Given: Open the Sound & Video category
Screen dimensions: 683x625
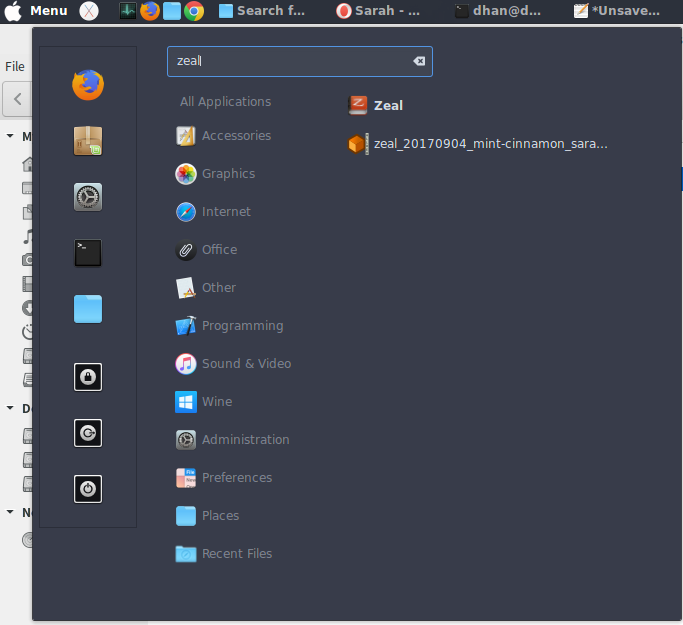Looking at the screenshot, I should [x=233, y=364].
